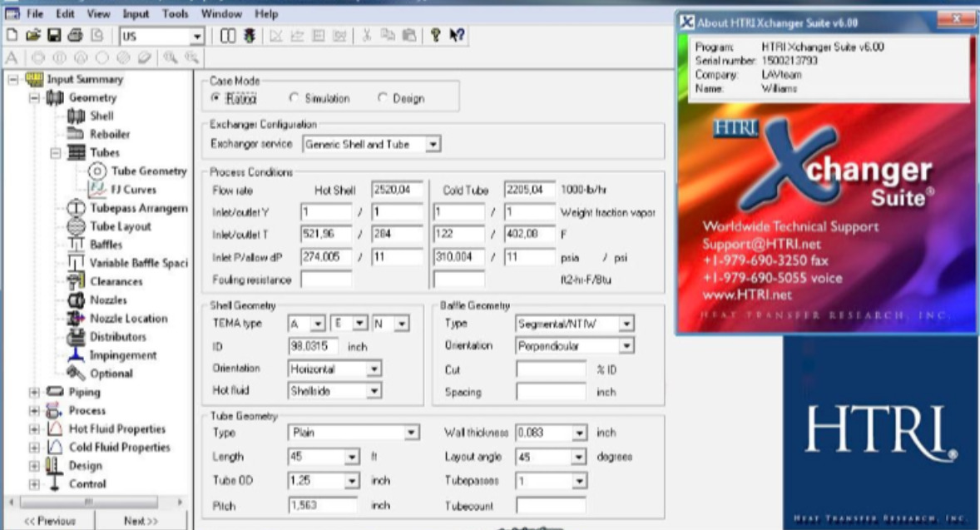The image size is (980, 530).
Task: Close the About HTRI Xchanger Suite window
Action: click(x=956, y=19)
